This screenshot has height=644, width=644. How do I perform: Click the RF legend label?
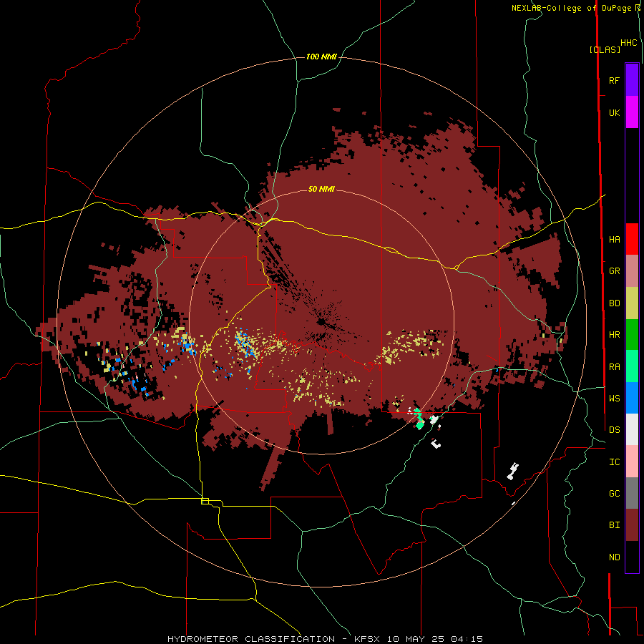coord(614,80)
